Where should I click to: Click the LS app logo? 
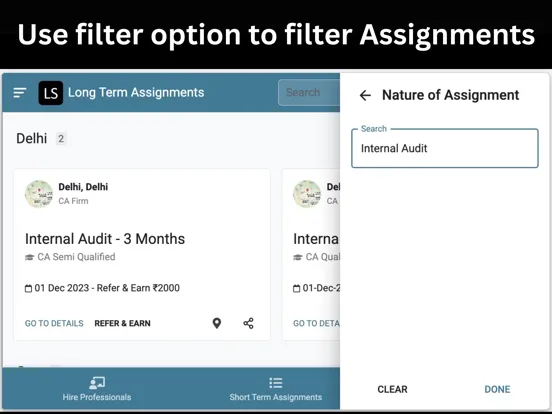51,93
